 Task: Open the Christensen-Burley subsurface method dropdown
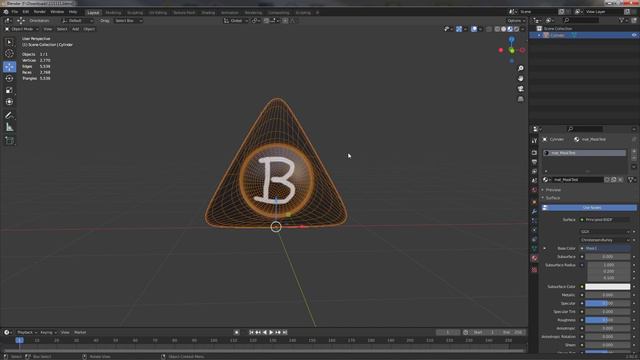(605, 240)
